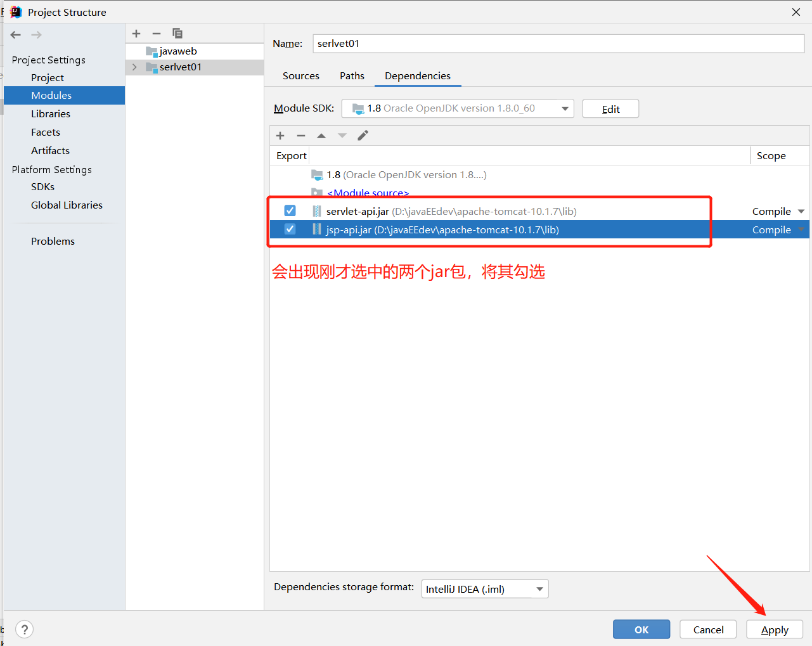Viewport: 812px width, 646px height.
Task: Add a dependency with plus icon
Action: pos(280,136)
